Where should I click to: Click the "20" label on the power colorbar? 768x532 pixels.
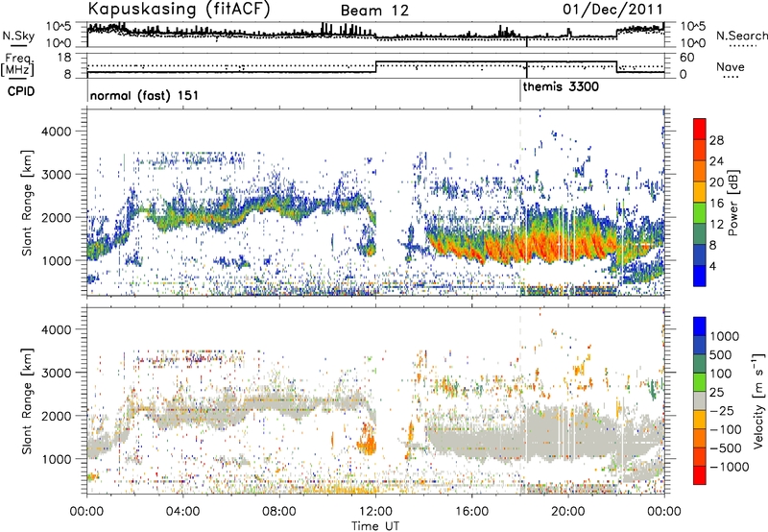716,182
